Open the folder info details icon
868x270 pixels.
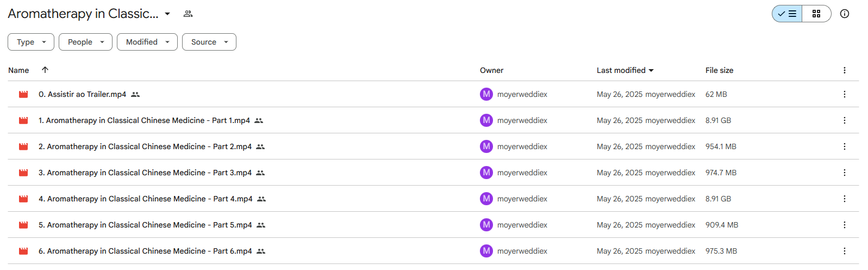point(844,14)
